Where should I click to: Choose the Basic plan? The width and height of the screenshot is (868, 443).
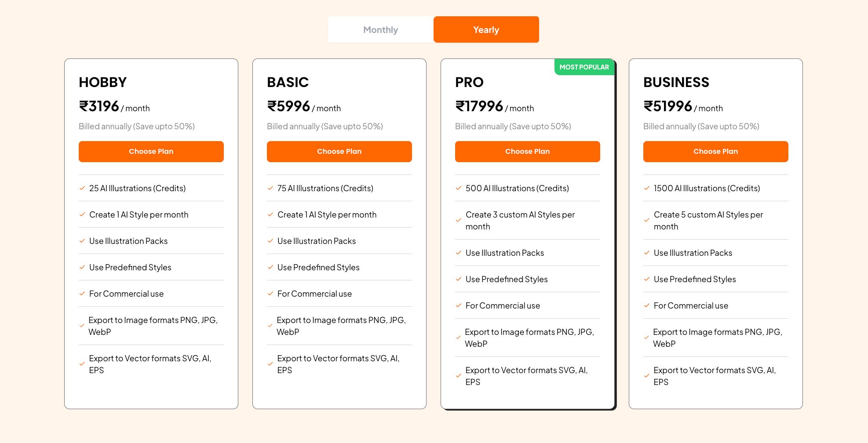[x=339, y=152]
